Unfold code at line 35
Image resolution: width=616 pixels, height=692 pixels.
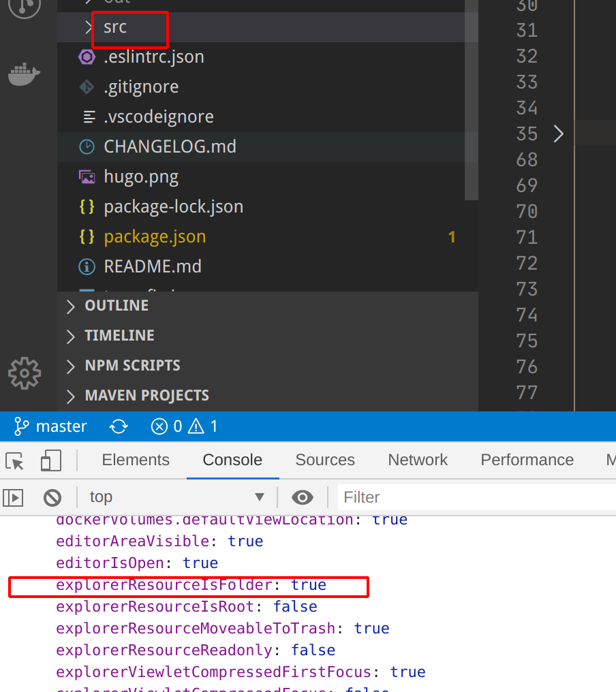point(559,133)
